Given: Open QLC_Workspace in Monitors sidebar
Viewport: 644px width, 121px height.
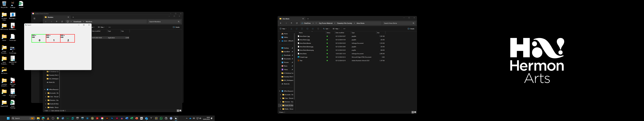Looking at the screenshot, I should [53, 79].
